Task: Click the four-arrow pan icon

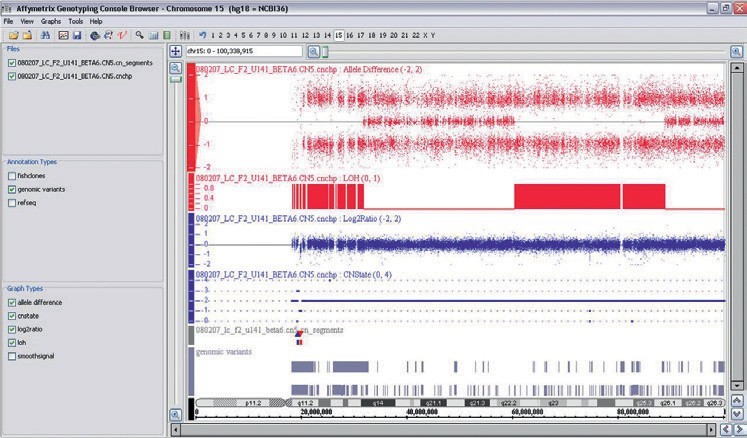Action: point(175,51)
